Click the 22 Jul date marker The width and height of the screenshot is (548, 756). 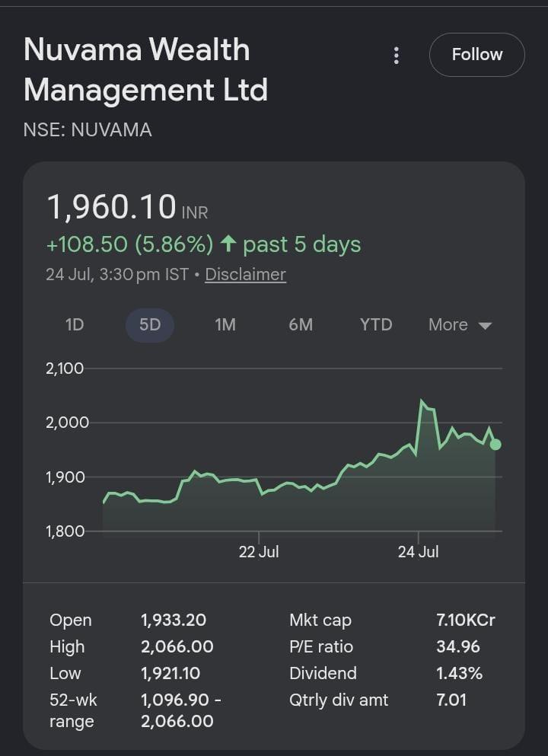click(259, 551)
